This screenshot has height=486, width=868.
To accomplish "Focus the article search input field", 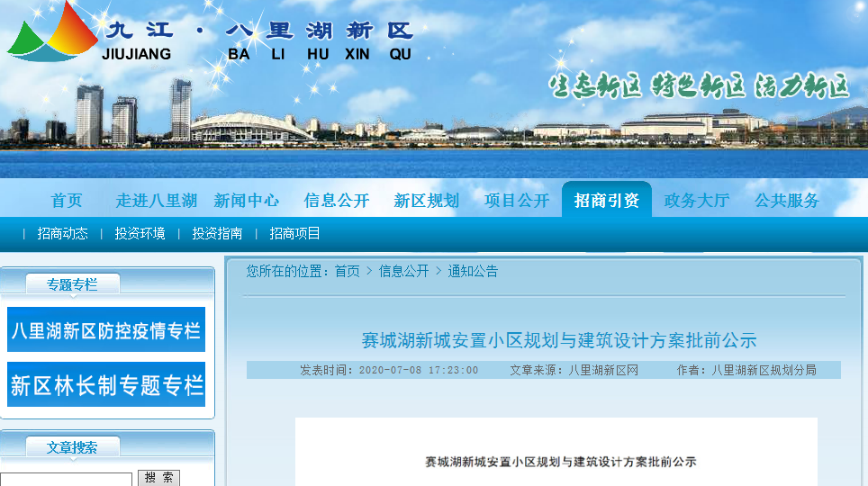I will pos(66,480).
